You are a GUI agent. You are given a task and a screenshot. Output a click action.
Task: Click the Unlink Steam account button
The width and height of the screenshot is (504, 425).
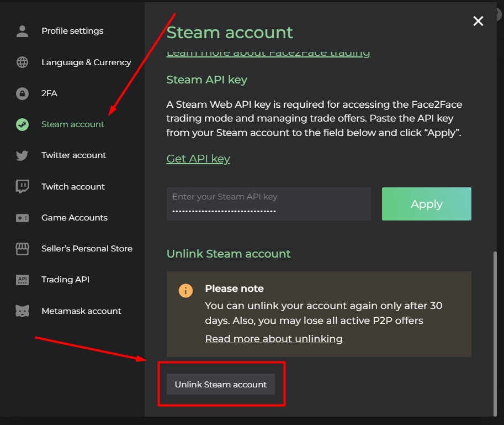(221, 384)
